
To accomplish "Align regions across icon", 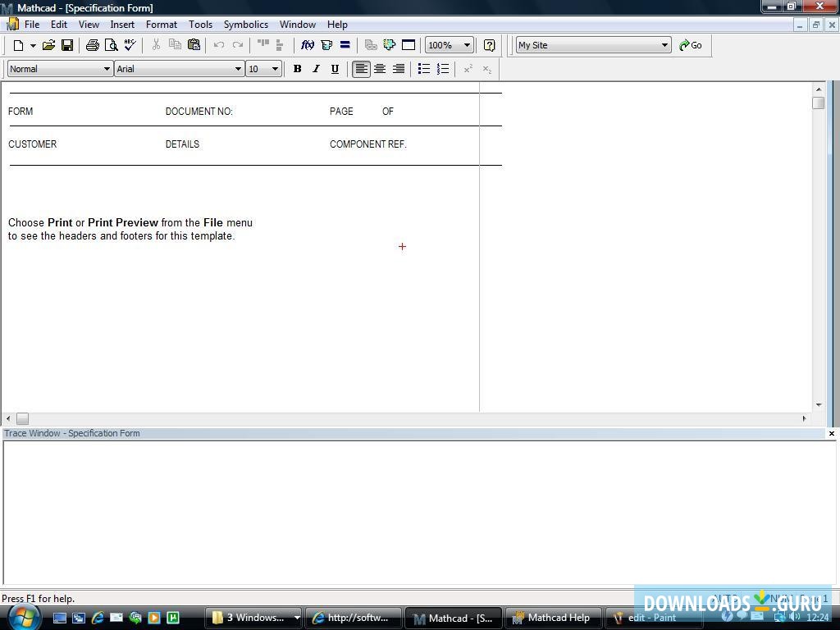I will 263,45.
